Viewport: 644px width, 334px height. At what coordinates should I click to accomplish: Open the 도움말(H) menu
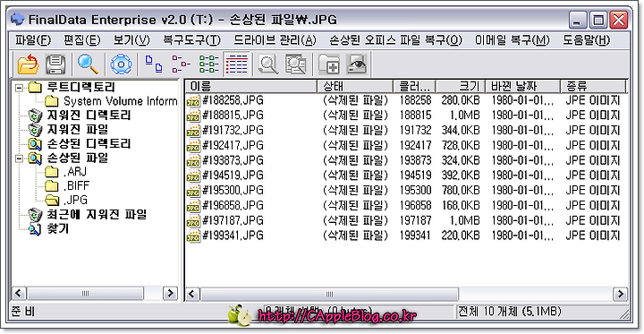(586, 40)
